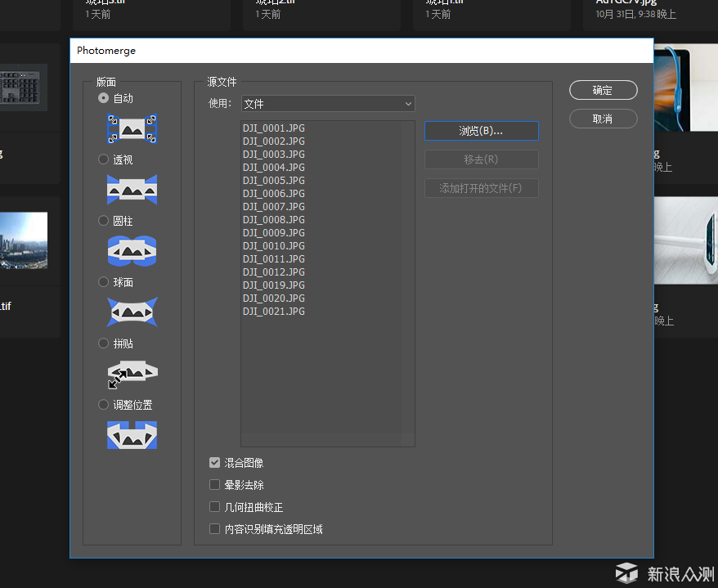Select DJI_0021.JPG in the source list

273,312
